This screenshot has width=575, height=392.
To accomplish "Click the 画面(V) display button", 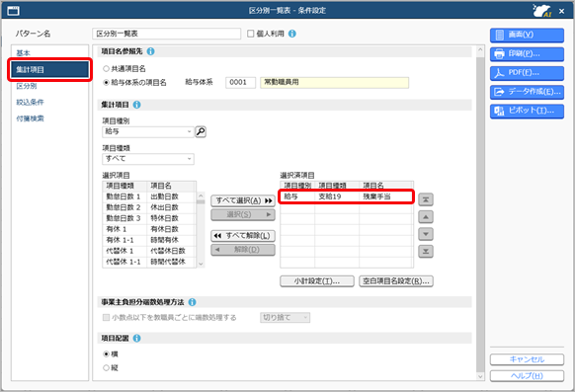I will point(527,36).
